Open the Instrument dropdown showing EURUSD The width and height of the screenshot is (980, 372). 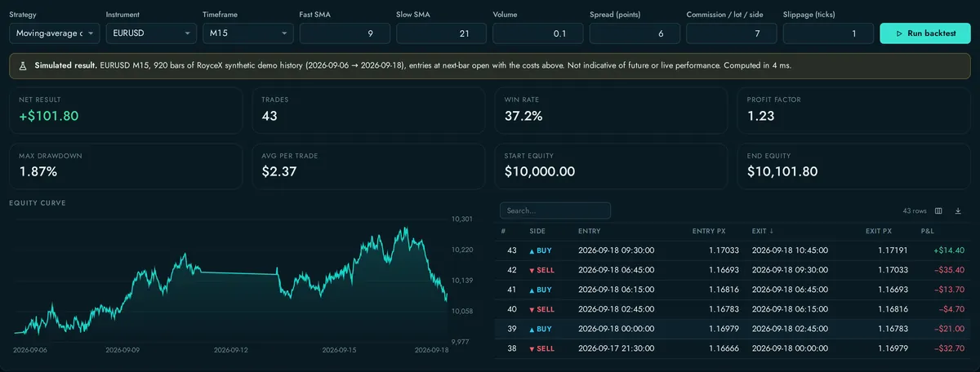click(151, 33)
